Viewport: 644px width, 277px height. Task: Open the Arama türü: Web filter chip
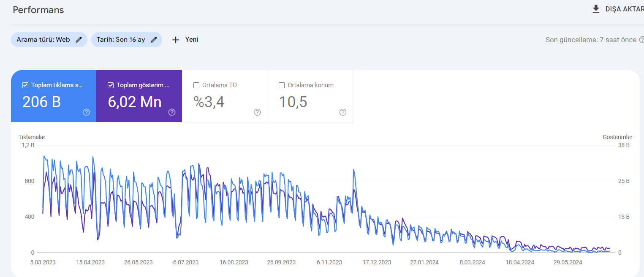[49, 40]
